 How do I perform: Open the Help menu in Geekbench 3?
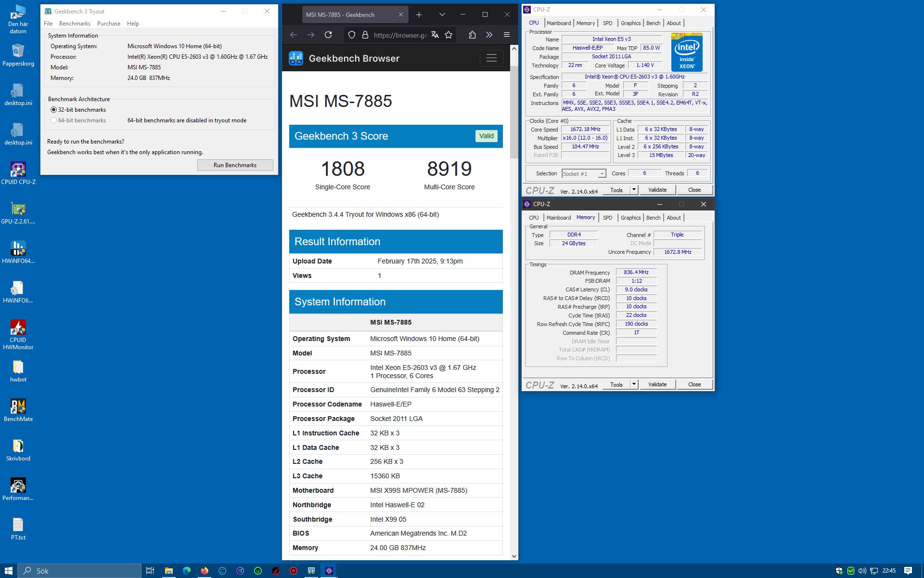click(x=133, y=24)
